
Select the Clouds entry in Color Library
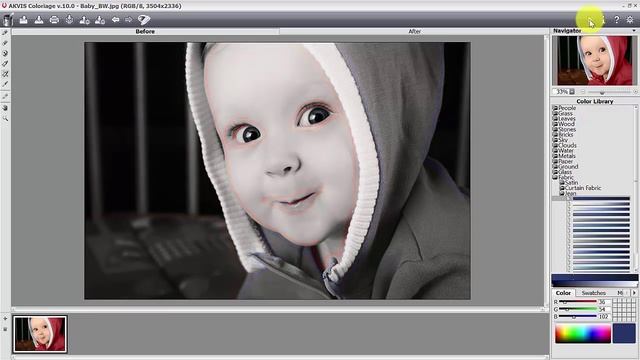coord(567,145)
